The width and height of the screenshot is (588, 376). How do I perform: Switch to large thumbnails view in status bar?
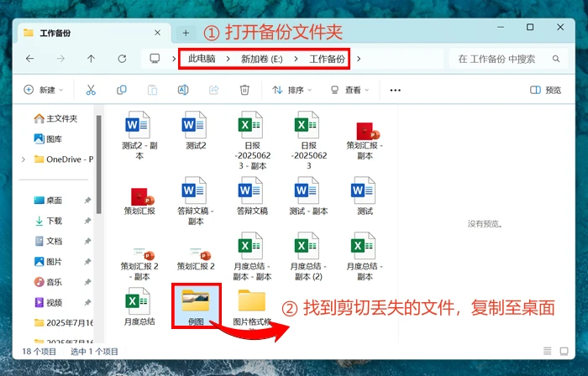pyautogui.click(x=563, y=351)
